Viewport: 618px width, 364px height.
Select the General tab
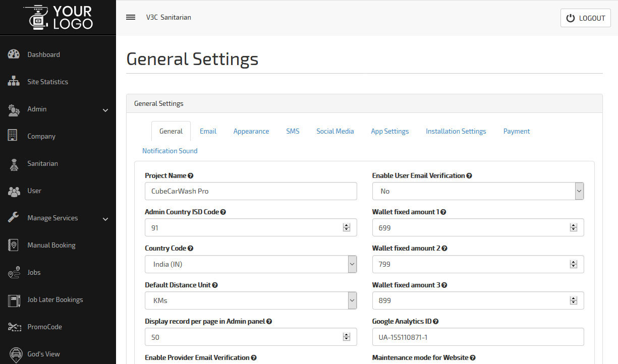pyautogui.click(x=171, y=131)
